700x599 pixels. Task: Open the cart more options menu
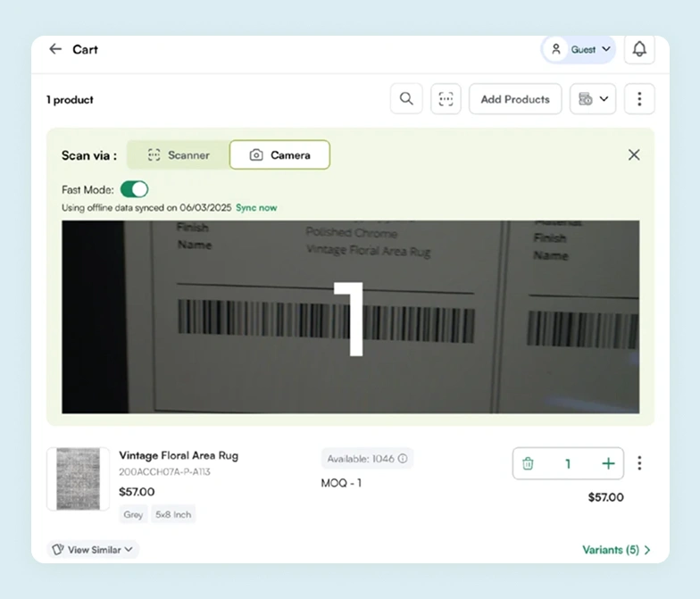click(x=639, y=98)
